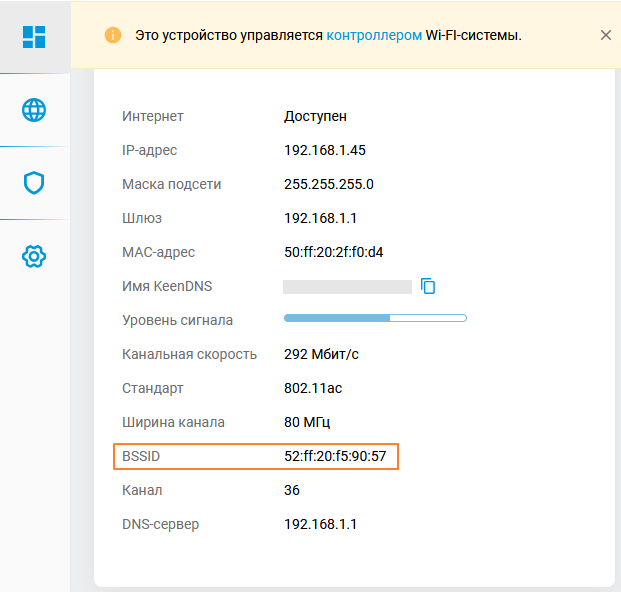Open the dashboard tiles icon in sidebar
The width and height of the screenshot is (621, 592).
coord(34,36)
